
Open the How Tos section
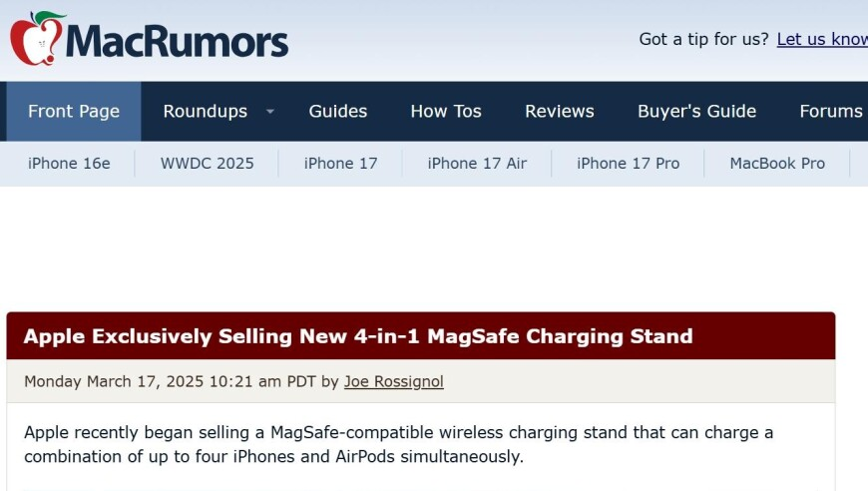446,111
